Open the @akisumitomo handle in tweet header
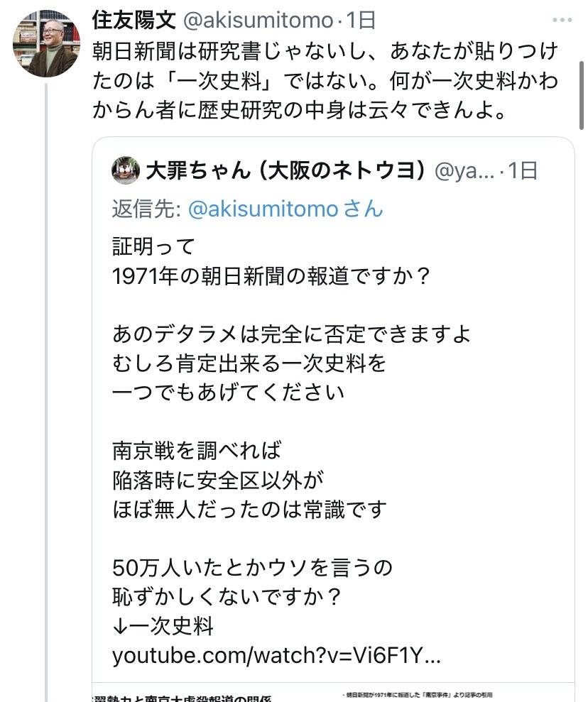Viewport: 588px width, 702px height. coord(258,21)
